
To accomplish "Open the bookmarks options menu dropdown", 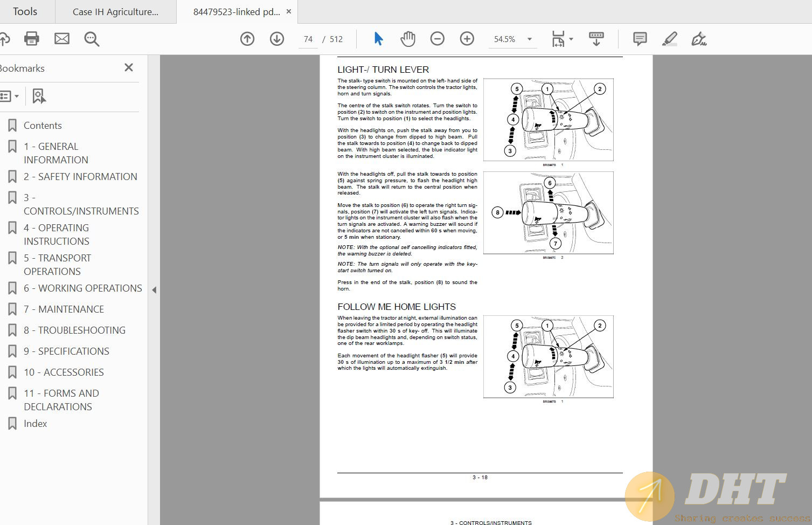I will [10, 96].
